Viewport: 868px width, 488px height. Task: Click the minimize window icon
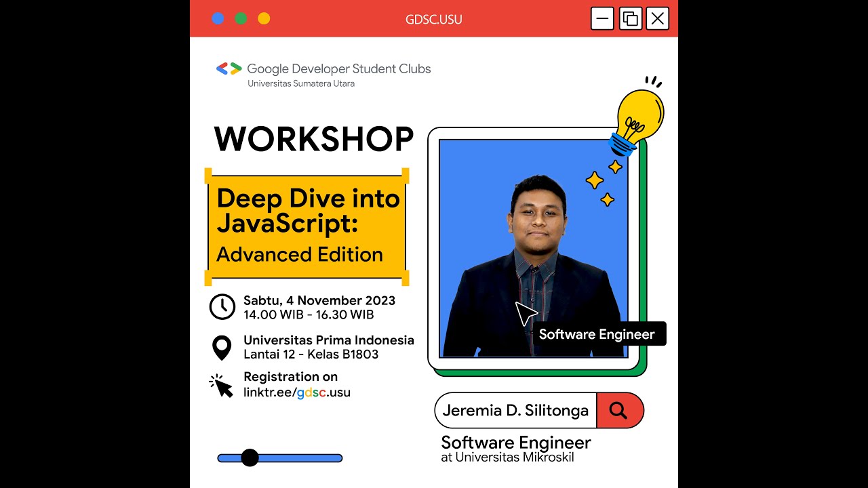[602, 18]
